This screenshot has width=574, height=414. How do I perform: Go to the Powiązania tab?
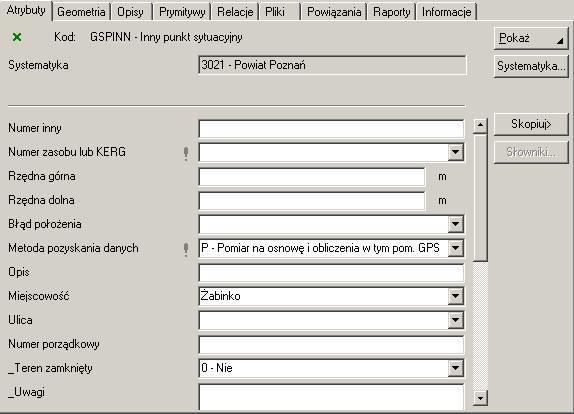[x=334, y=12]
